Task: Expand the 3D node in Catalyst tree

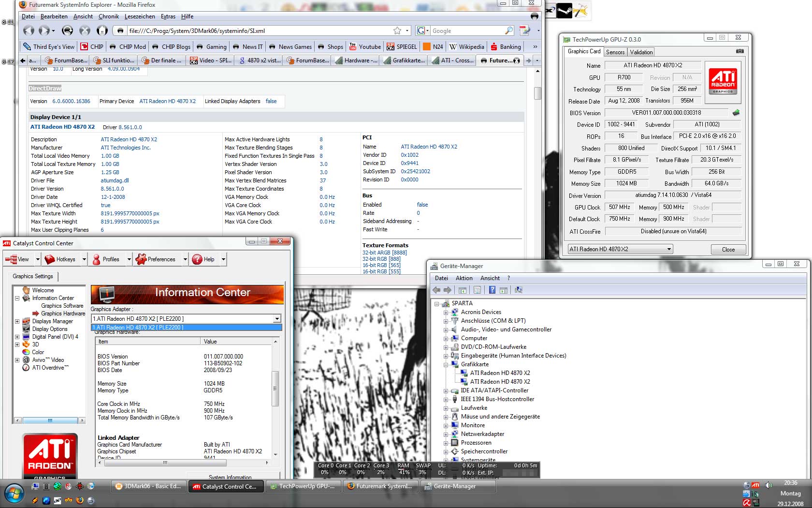Action: click(17, 344)
